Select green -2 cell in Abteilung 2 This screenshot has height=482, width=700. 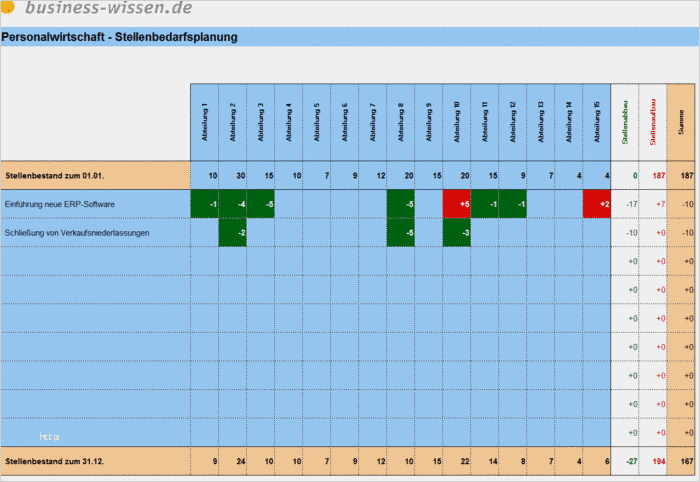point(233,233)
